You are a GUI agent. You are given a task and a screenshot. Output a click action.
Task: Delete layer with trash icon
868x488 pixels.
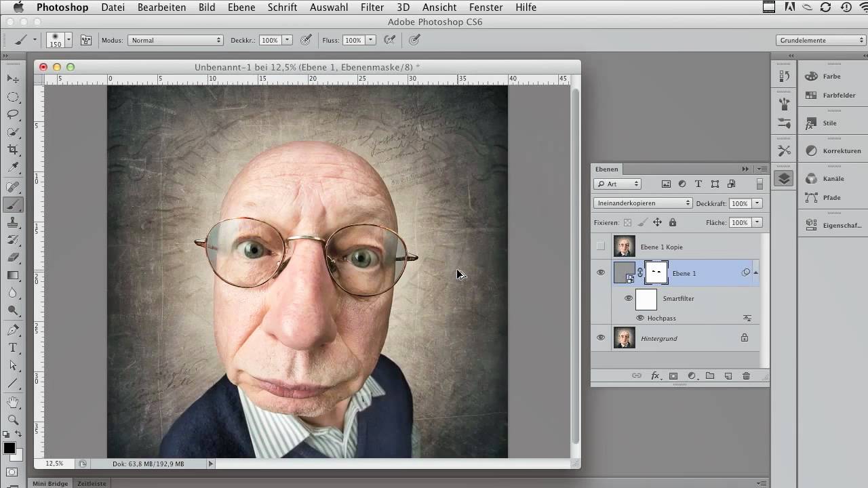pyautogui.click(x=746, y=375)
